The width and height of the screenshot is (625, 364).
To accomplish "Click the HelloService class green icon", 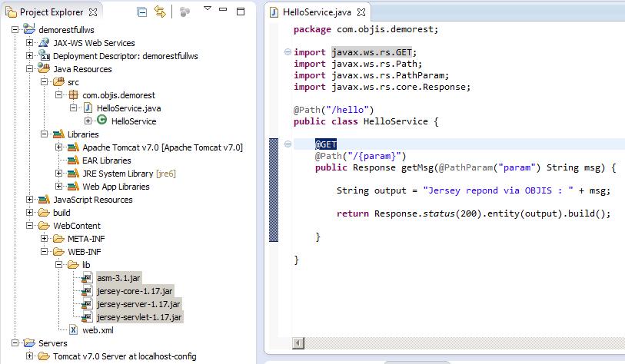I will click(x=101, y=121).
